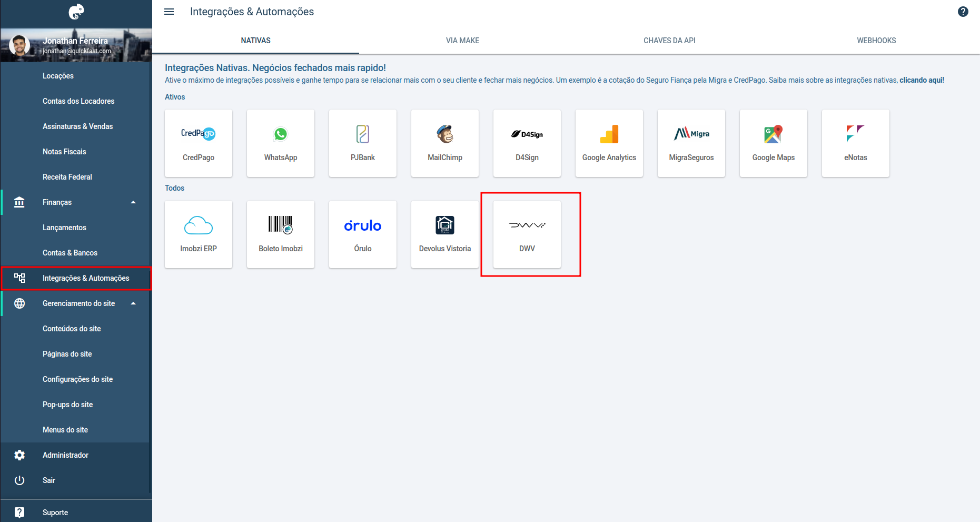This screenshot has height=522, width=980.
Task: Open Menus do site
Action: pyautogui.click(x=65, y=430)
